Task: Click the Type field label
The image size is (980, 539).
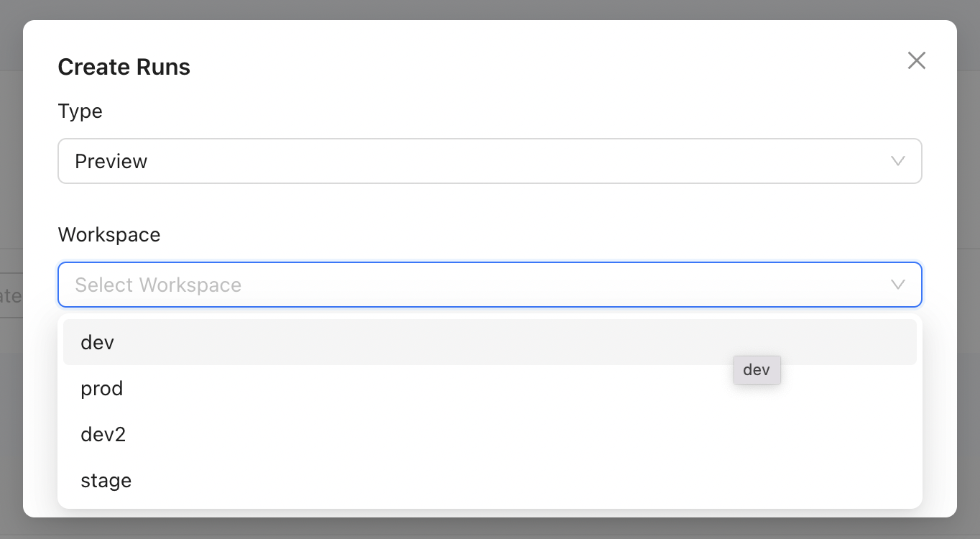Action: [x=80, y=111]
